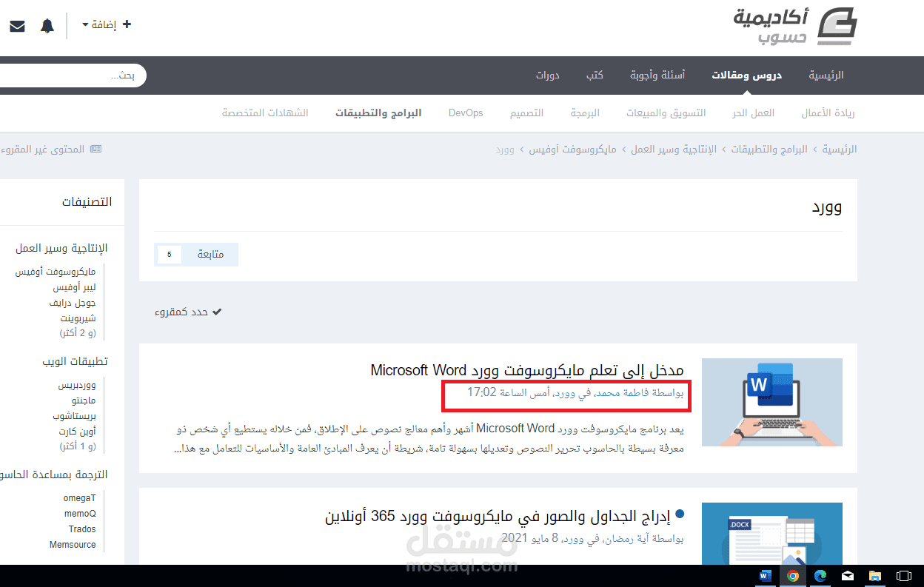Click the search field بحث
924x587 pixels.
pyautogui.click(x=72, y=76)
